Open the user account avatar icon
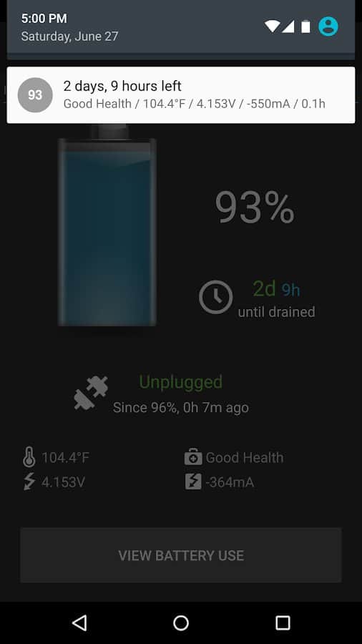This screenshot has width=362, height=644. click(328, 26)
